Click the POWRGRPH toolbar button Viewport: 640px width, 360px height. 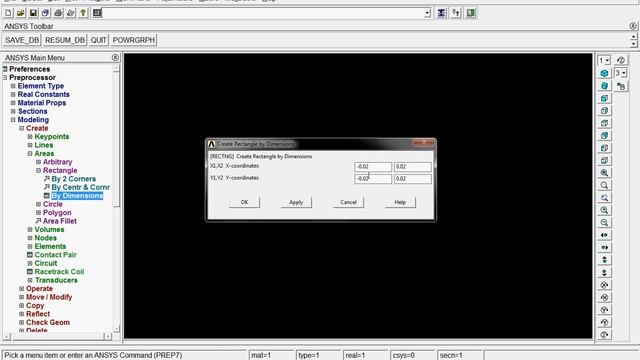pos(133,40)
